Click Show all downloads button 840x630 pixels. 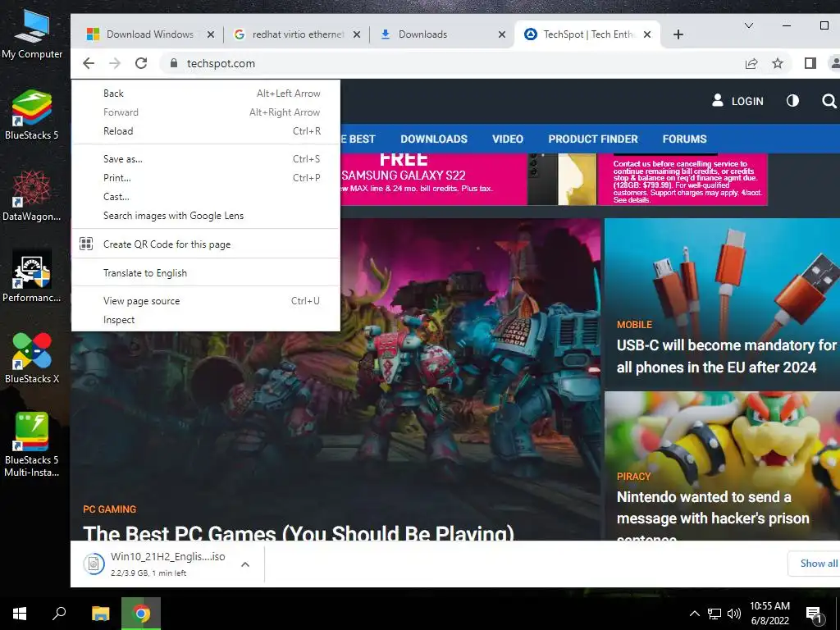coord(815,563)
